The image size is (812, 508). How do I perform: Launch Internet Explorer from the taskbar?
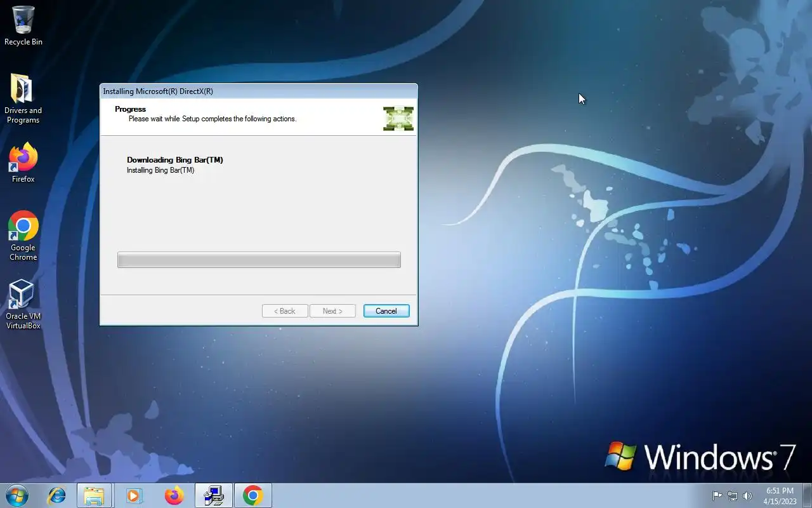tap(57, 495)
